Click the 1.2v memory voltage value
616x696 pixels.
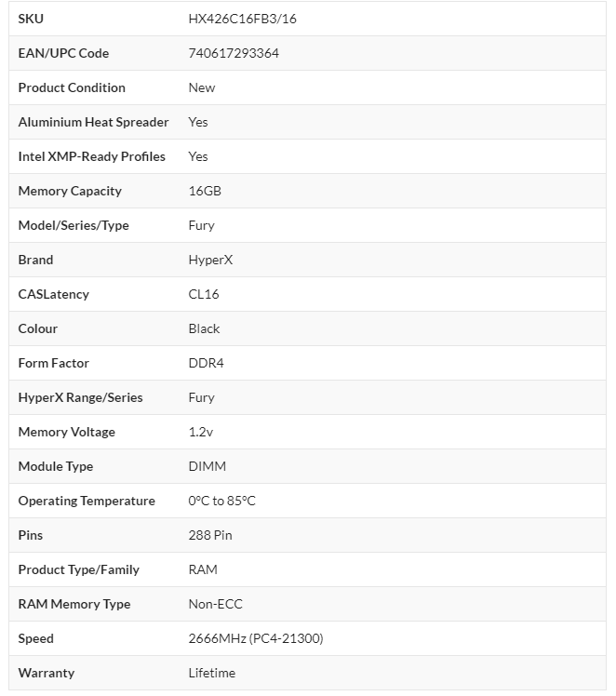point(202,432)
